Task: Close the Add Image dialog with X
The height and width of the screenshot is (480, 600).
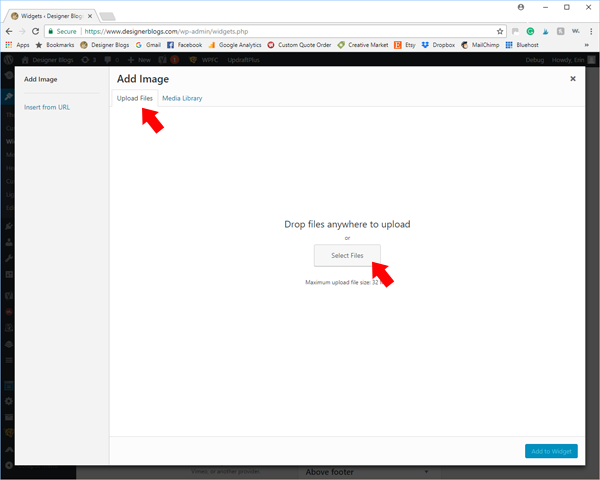Action: pyautogui.click(x=573, y=78)
